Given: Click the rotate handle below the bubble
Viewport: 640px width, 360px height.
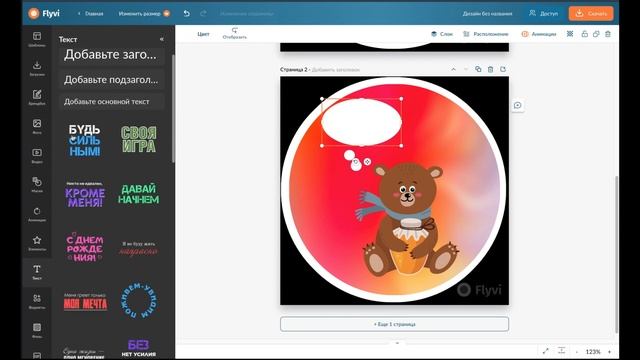Looking at the screenshot, I should pyautogui.click(x=356, y=162).
